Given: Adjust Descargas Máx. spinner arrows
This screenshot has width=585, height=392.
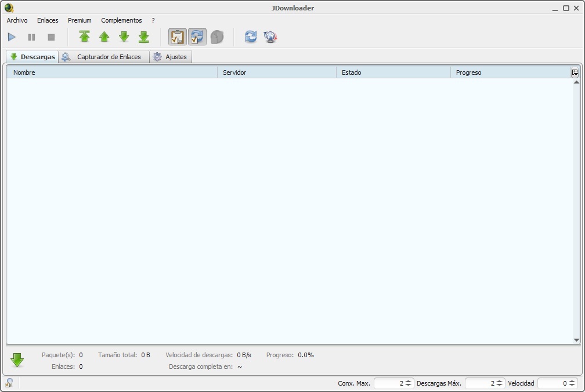Looking at the screenshot, I should point(500,383).
